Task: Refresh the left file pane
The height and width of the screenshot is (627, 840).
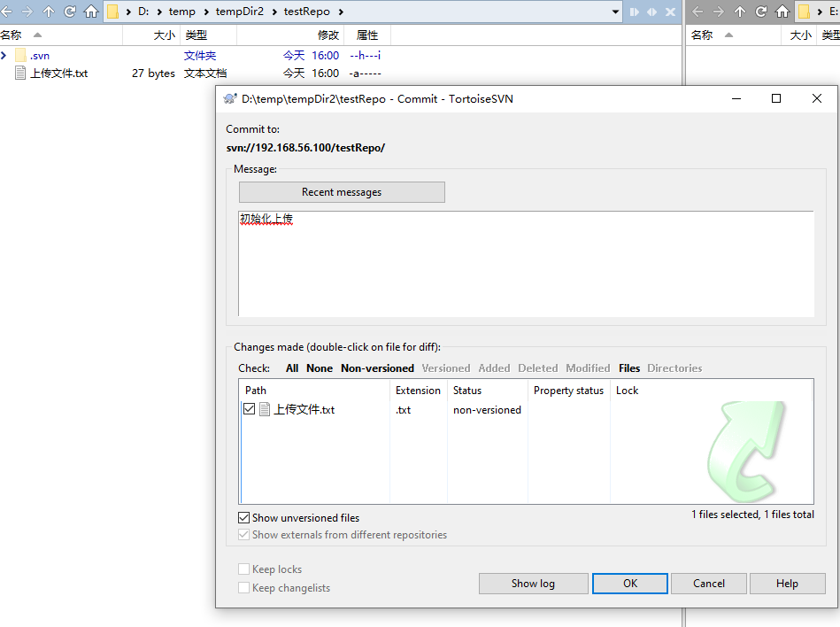Action: (x=70, y=12)
